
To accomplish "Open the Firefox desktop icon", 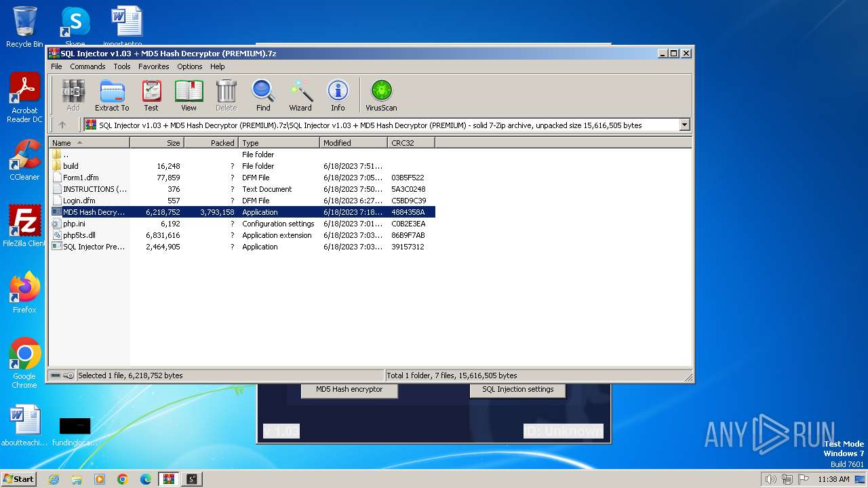I will pos(24,292).
